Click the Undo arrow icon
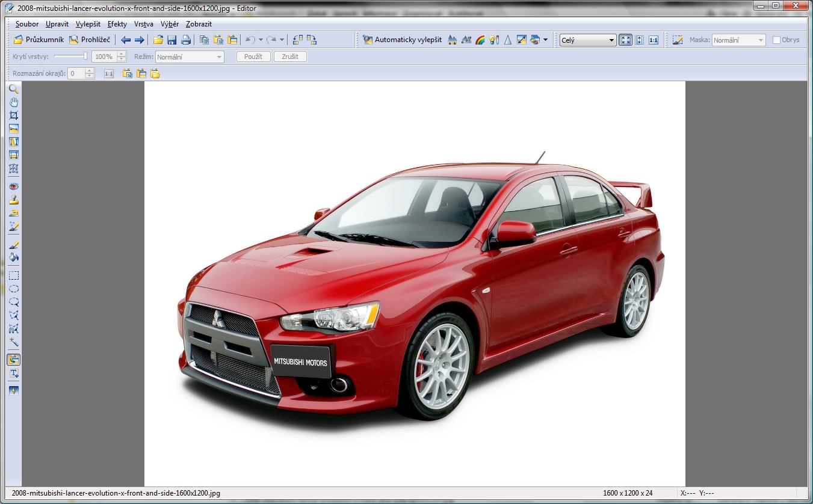813x504 pixels. coord(250,40)
